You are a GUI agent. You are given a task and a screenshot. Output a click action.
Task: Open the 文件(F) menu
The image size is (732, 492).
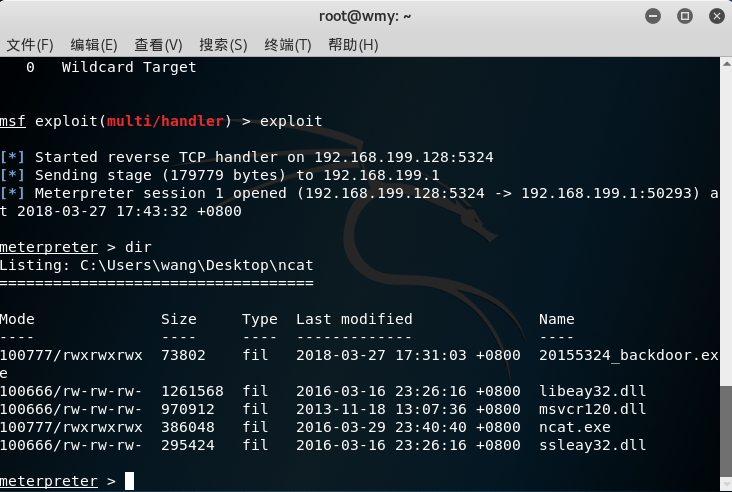coord(30,45)
